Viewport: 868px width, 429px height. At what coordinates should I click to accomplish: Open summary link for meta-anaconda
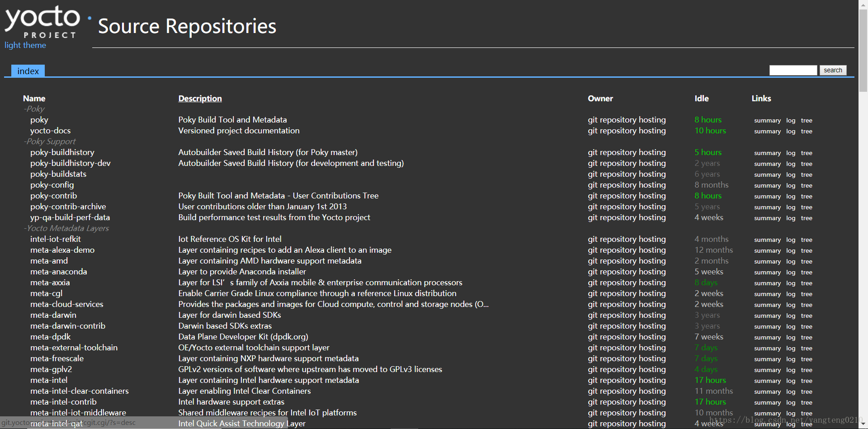pyautogui.click(x=767, y=273)
